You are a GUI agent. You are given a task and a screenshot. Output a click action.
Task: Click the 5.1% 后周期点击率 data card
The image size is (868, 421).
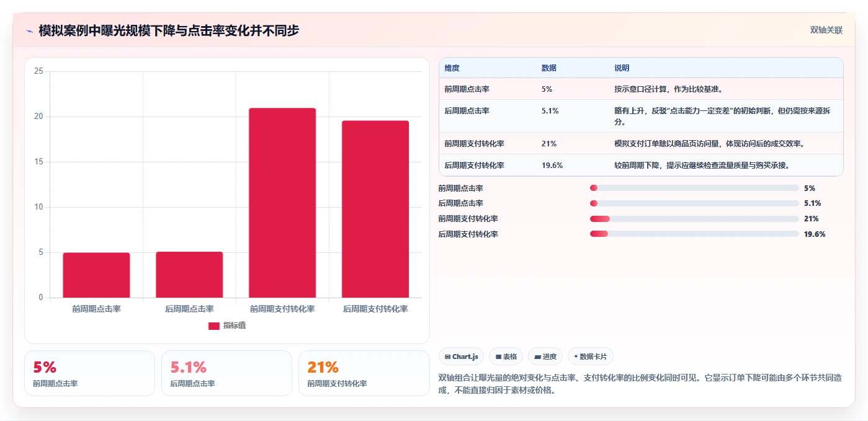(226, 373)
